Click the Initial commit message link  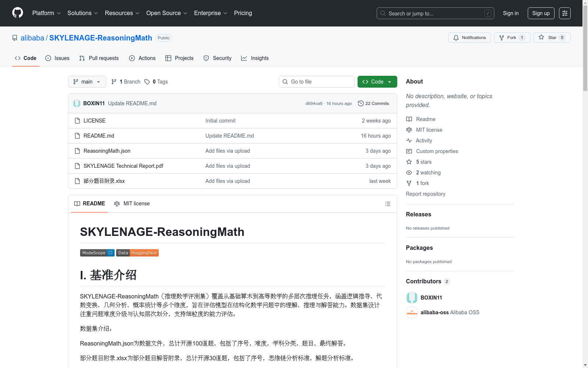(220, 121)
